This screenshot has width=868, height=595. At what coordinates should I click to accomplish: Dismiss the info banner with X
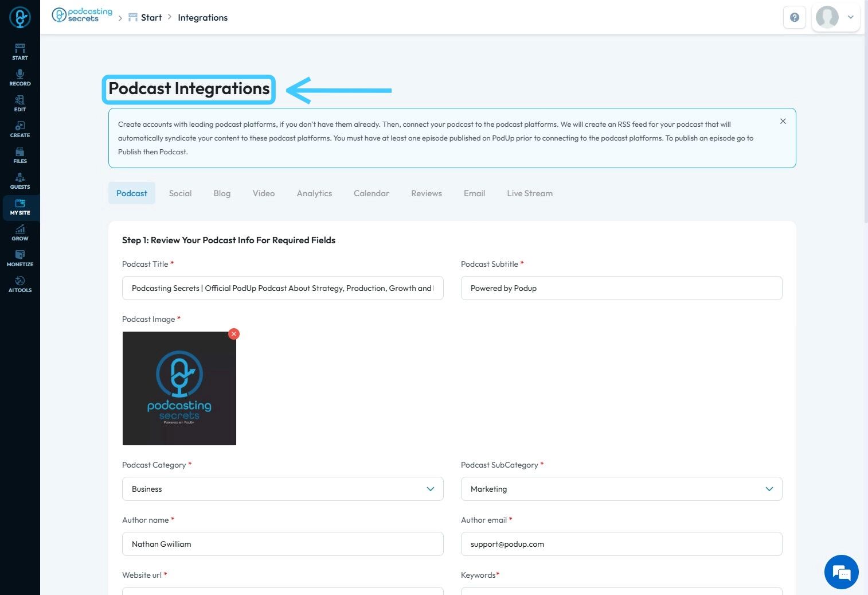coord(783,121)
